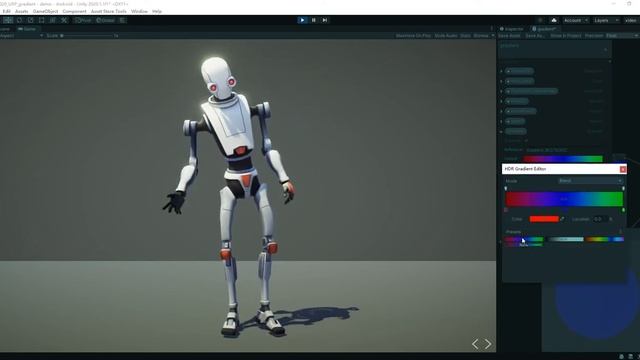Close the HDR Gradient Editor
This screenshot has height=360, width=640.
point(622,169)
